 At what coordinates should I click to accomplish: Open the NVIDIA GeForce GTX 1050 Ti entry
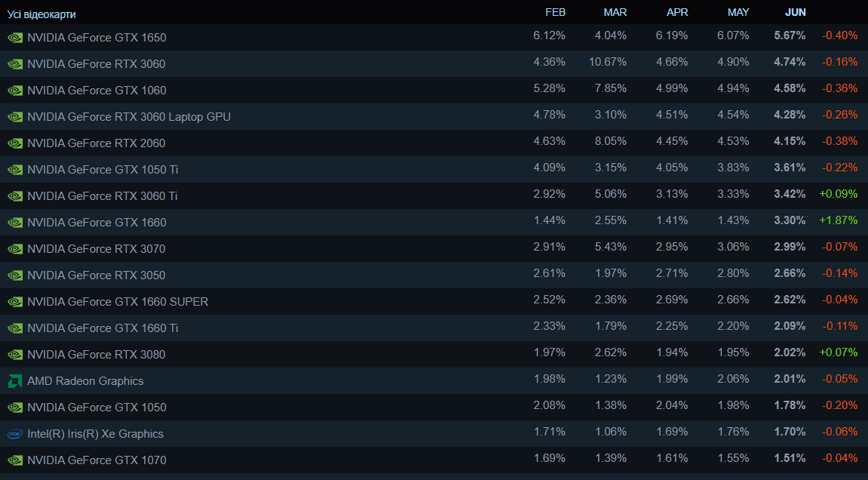click(x=103, y=170)
